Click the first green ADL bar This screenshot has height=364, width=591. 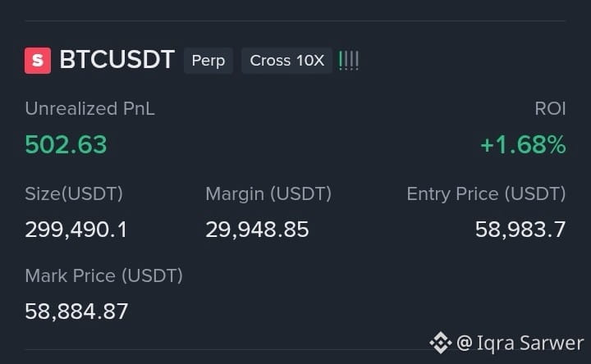[x=341, y=61]
